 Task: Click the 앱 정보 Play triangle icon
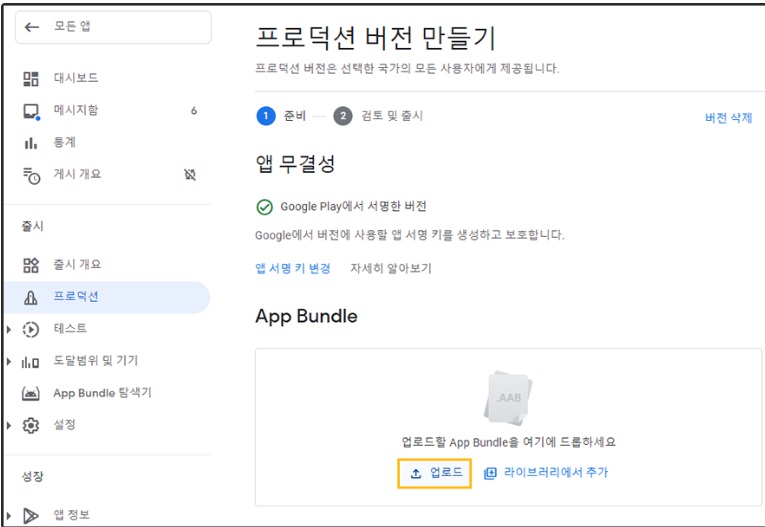click(x=31, y=515)
